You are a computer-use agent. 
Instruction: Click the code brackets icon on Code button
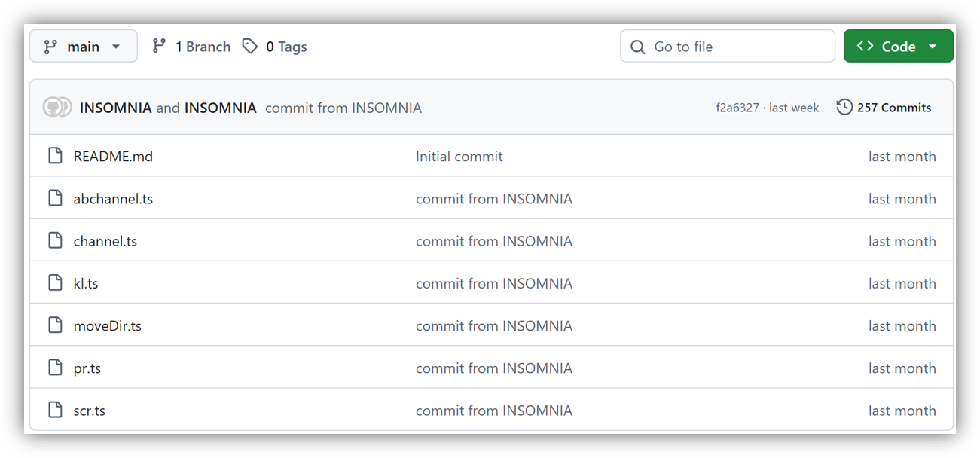866,47
